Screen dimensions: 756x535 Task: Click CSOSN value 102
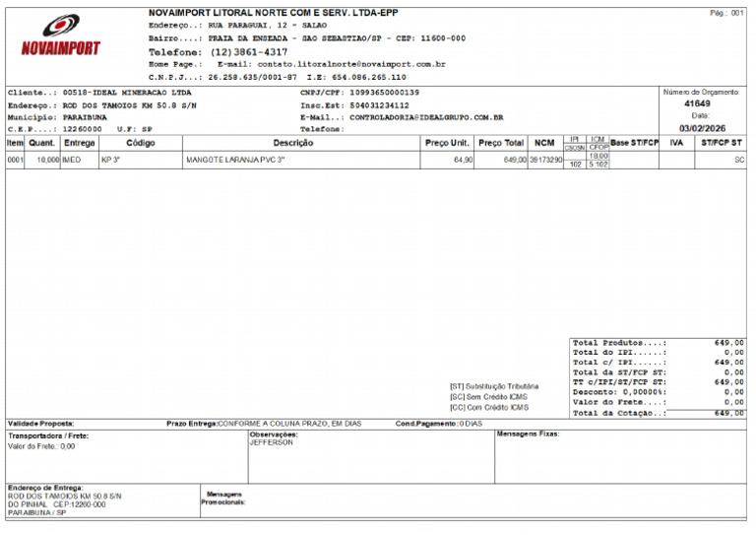(x=575, y=165)
